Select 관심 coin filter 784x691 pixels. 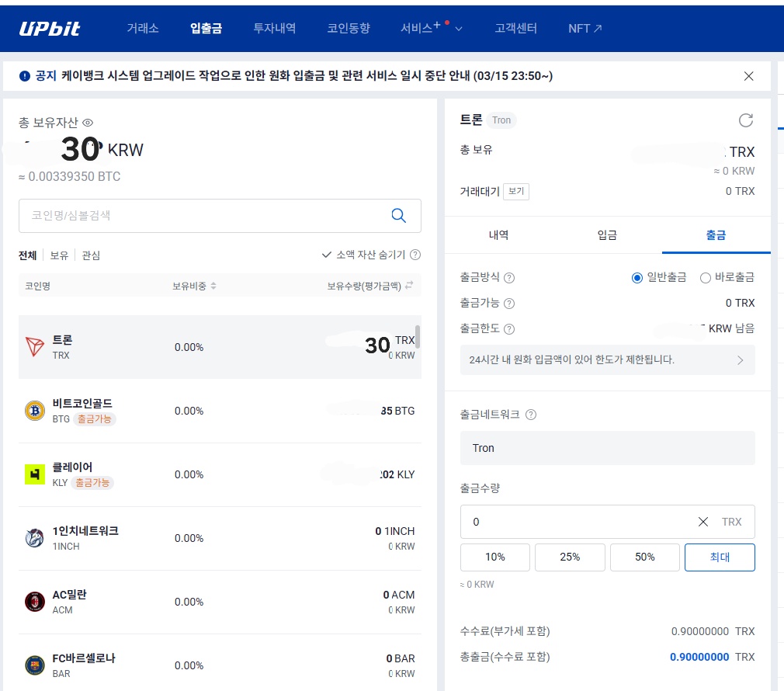91,255
